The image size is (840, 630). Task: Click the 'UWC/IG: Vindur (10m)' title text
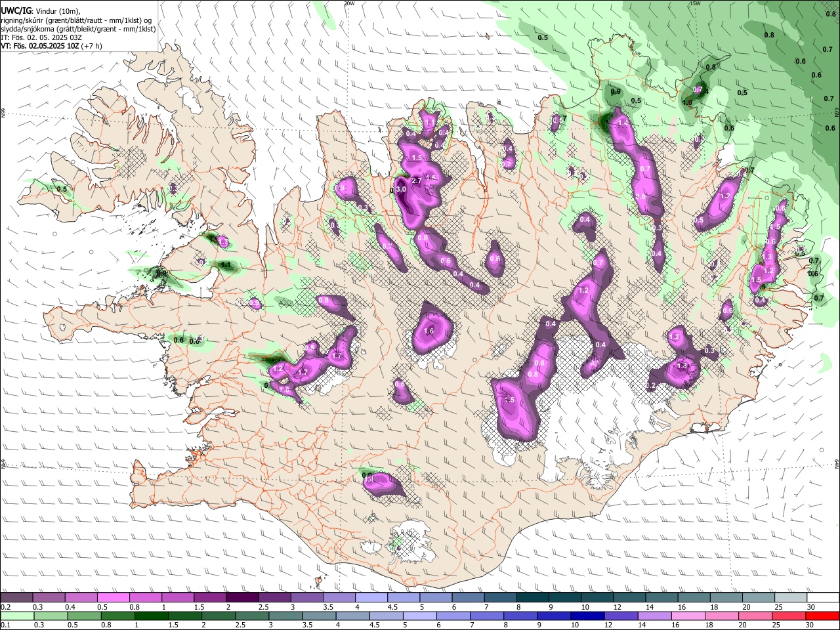(41, 10)
